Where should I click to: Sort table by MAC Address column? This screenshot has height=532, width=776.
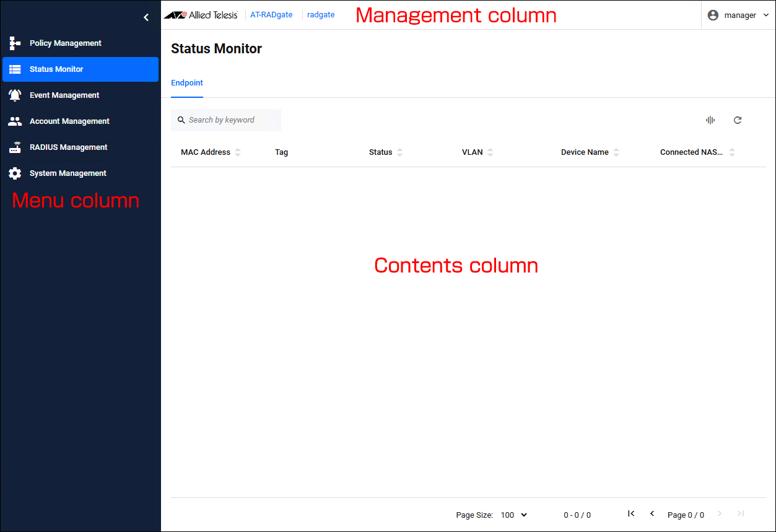tap(238, 152)
